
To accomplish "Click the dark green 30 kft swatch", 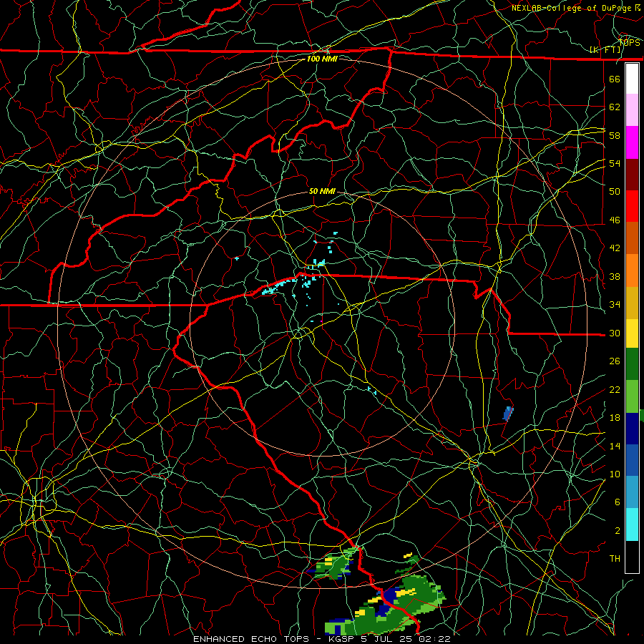I will (x=632, y=364).
